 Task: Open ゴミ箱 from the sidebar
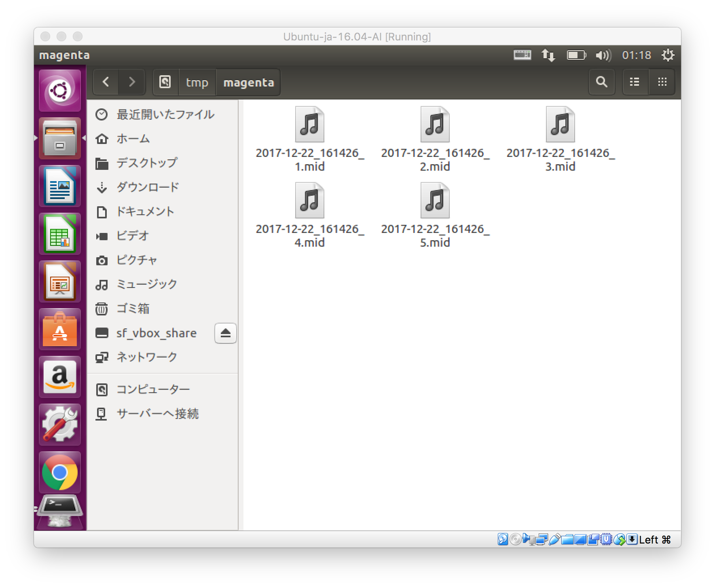133,309
